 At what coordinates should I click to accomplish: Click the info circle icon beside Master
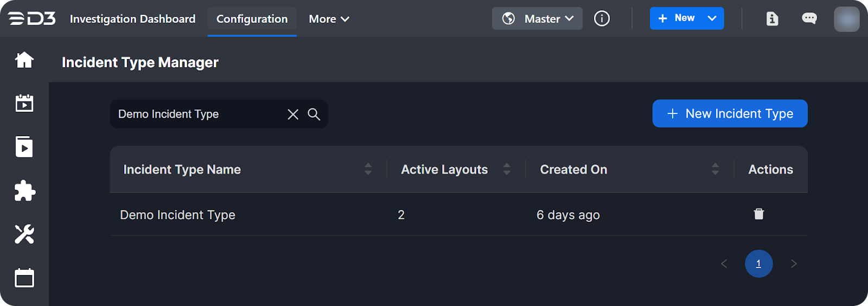click(602, 18)
